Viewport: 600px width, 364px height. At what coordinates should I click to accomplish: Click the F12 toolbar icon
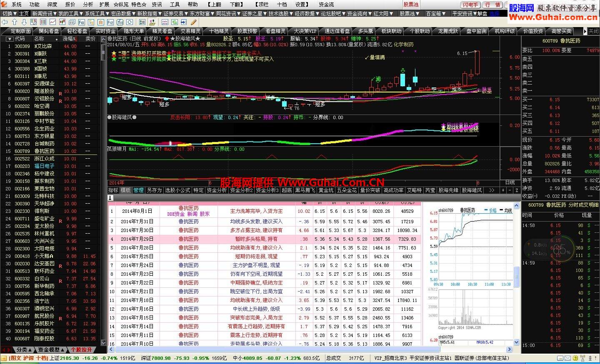pyautogui.click(x=110, y=22)
